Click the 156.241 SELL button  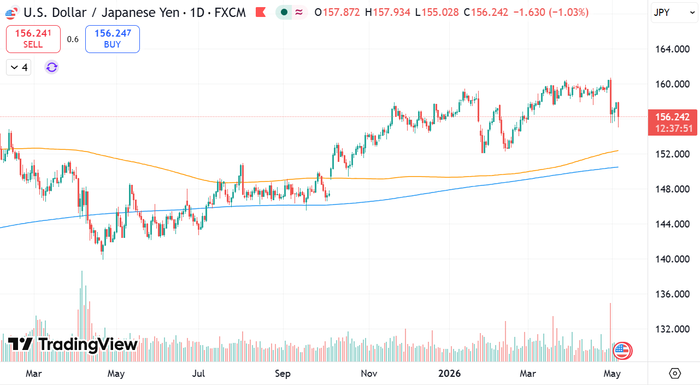coord(33,39)
